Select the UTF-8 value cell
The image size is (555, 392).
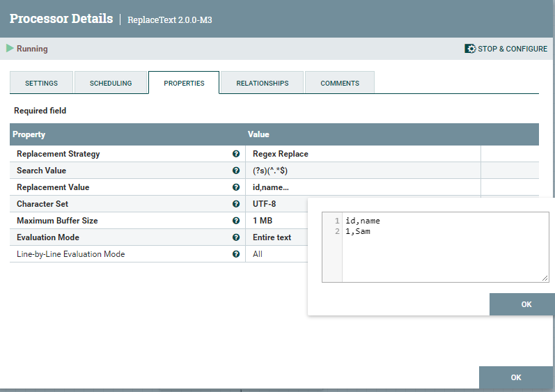point(276,204)
